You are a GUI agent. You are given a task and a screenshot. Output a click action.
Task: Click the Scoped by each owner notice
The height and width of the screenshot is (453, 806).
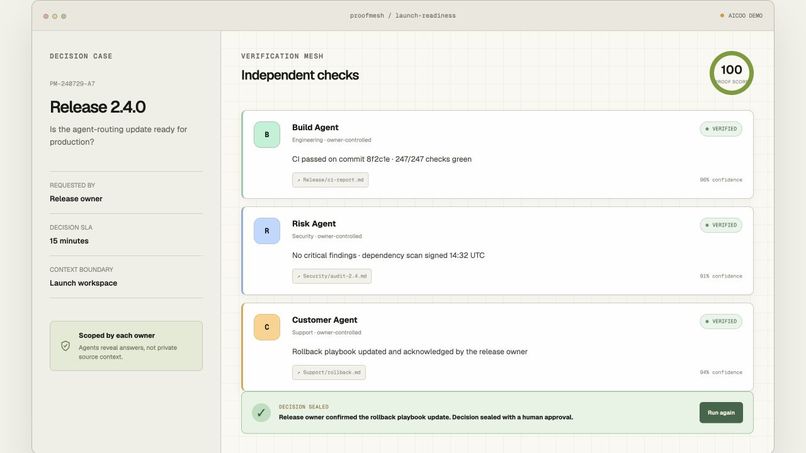point(126,346)
